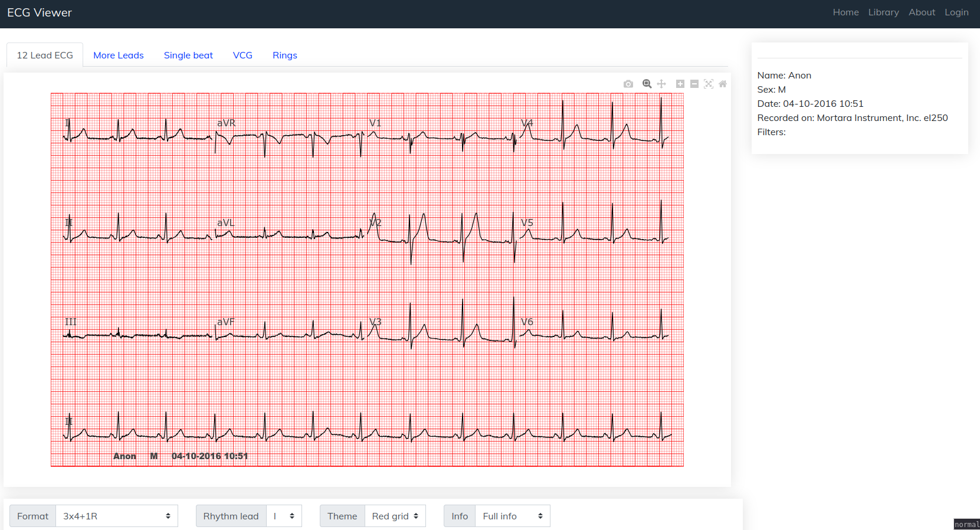
Task: Click the 'Recorded on: Mortara Instrument' text
Action: (x=853, y=118)
